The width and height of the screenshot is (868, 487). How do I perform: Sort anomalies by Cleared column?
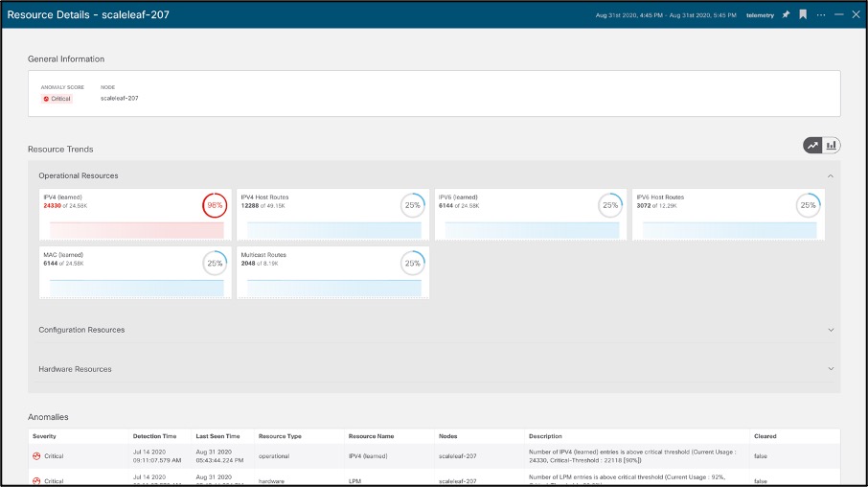(x=765, y=436)
